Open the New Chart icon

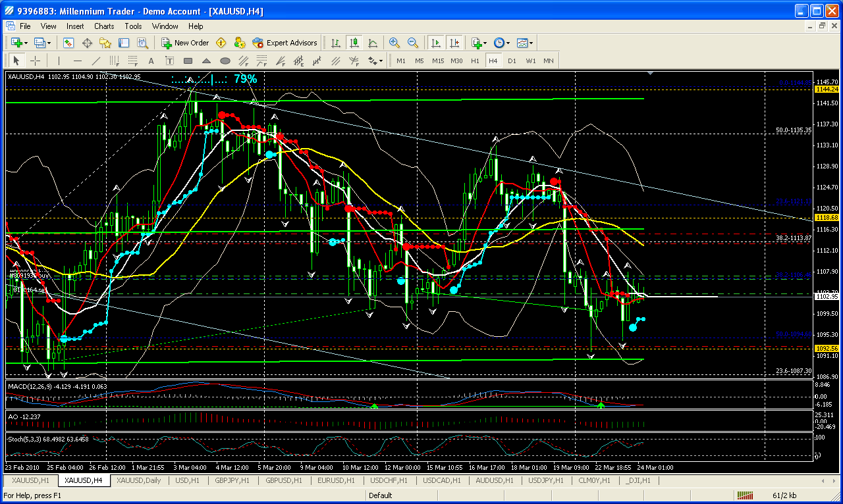pos(16,43)
